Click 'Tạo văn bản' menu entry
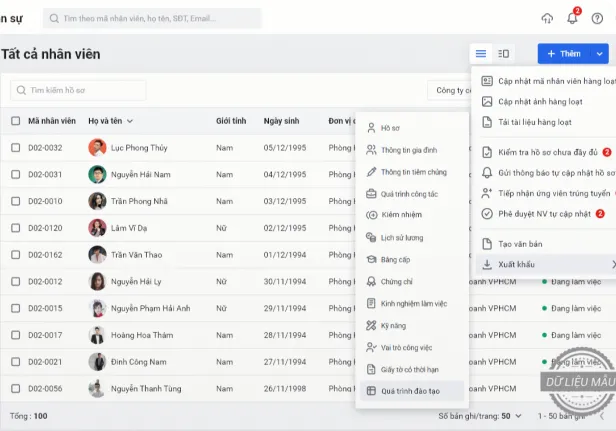The height and width of the screenshot is (431, 616). 519,244
